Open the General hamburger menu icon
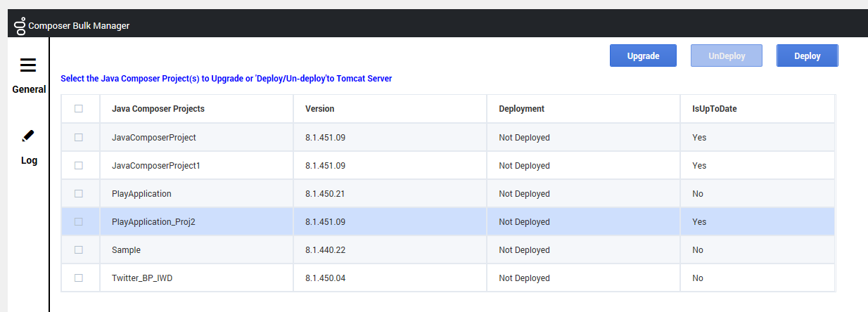Viewport: 868px width, 312px height. pyautogui.click(x=28, y=65)
